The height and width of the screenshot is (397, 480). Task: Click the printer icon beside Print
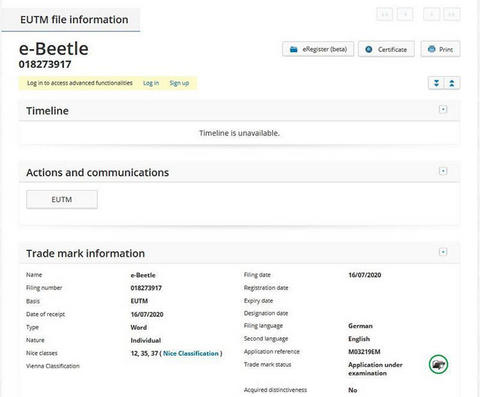432,49
